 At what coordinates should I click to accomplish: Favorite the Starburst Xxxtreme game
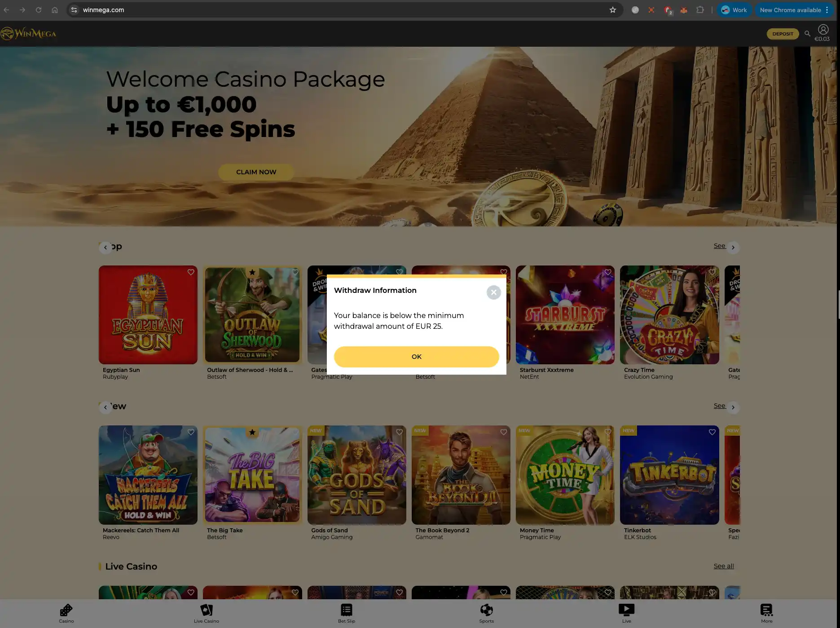click(607, 272)
